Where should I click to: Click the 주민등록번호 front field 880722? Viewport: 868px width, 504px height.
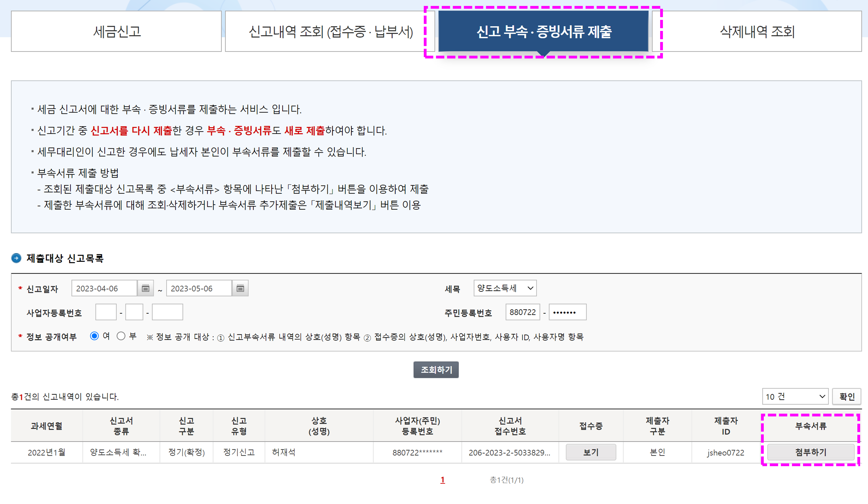tap(523, 312)
